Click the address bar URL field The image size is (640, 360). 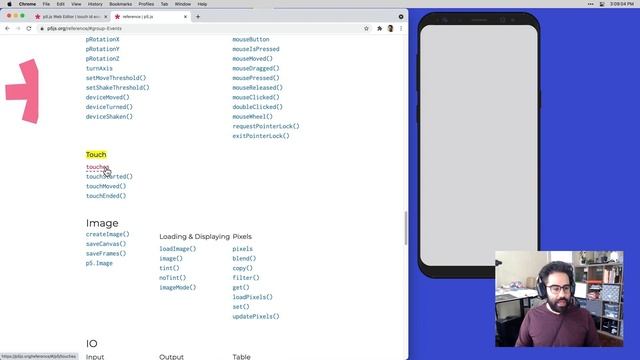tap(200, 29)
